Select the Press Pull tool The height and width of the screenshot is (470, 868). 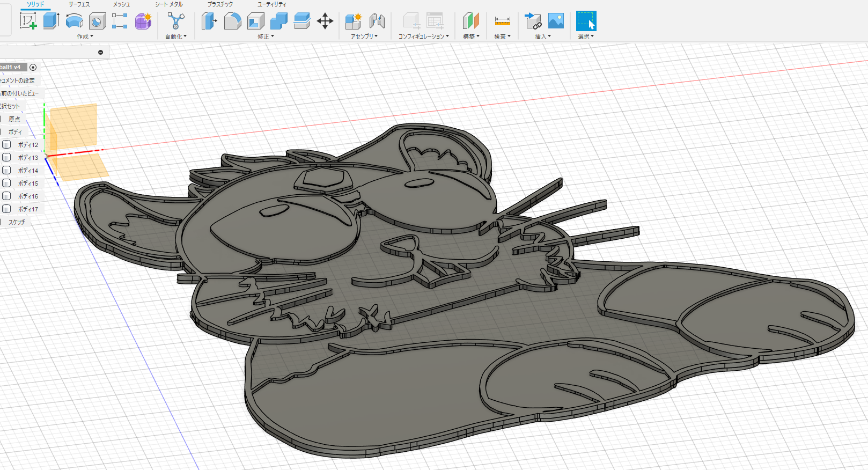(209, 21)
